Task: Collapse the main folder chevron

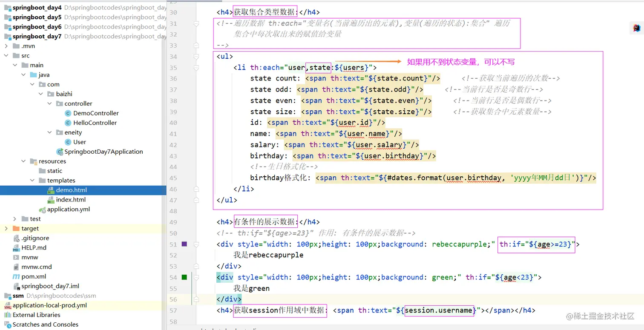Action: click(x=15, y=65)
